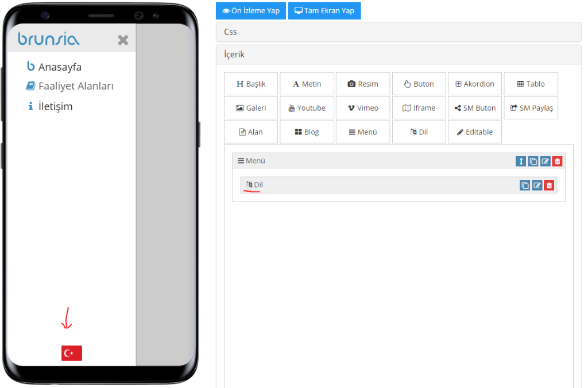Screen dimensions: 588x388
Task: Click the Ön İzleme Yap button
Action: (251, 11)
